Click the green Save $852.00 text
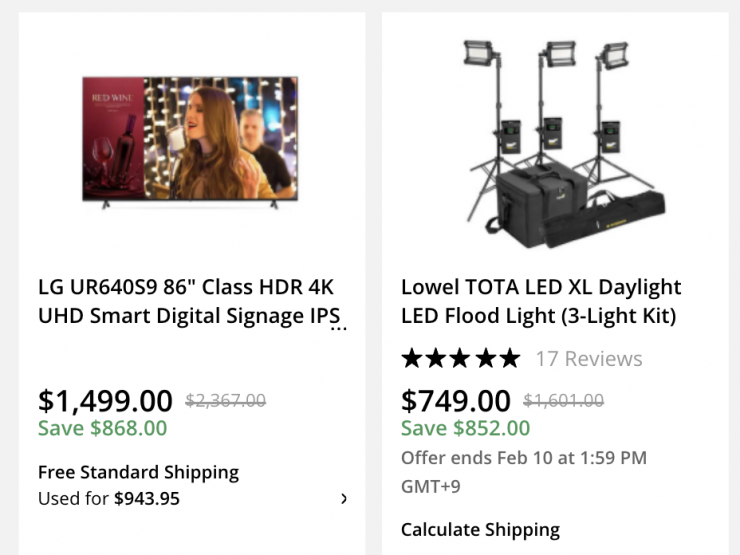This screenshot has width=740, height=555. 465,428
